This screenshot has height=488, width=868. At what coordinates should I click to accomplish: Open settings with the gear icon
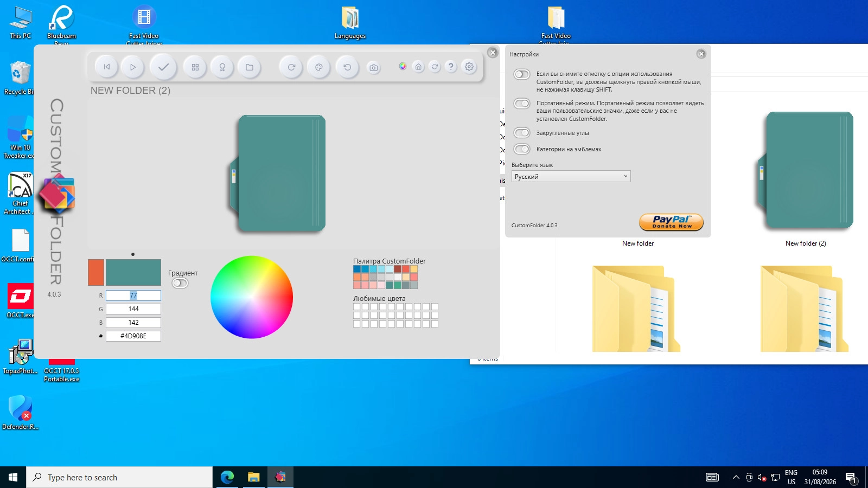click(469, 66)
